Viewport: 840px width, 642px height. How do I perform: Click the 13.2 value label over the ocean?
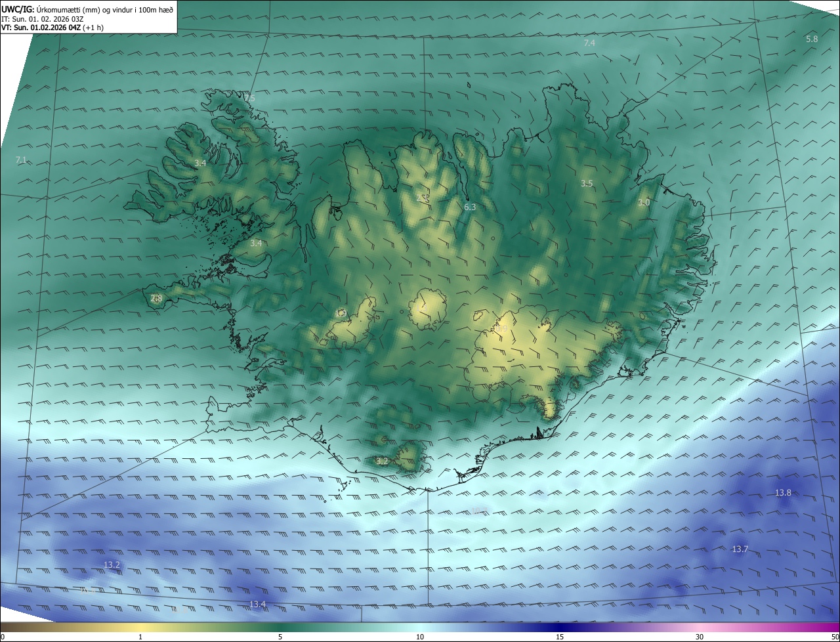[x=112, y=565]
